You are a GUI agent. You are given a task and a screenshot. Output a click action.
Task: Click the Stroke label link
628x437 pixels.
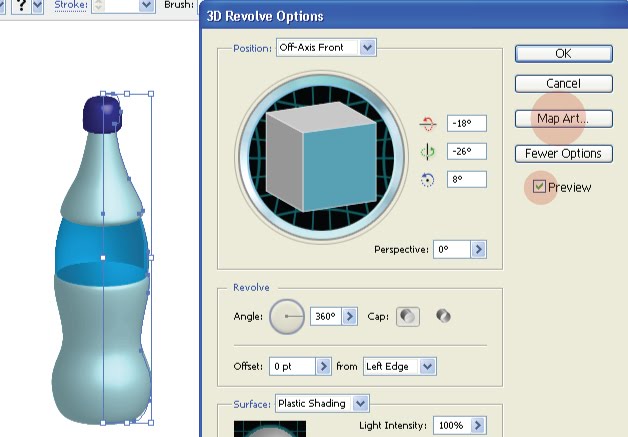[70, 5]
